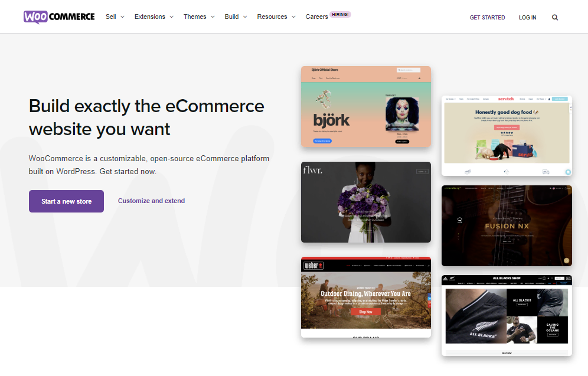Expand the Build dropdown chevron
This screenshot has height=376, width=588.
pyautogui.click(x=245, y=17)
